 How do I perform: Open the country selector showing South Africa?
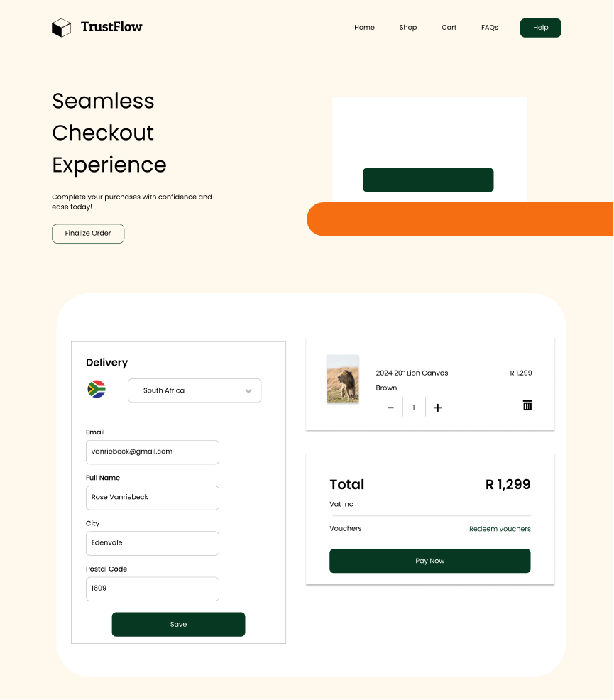pos(194,390)
